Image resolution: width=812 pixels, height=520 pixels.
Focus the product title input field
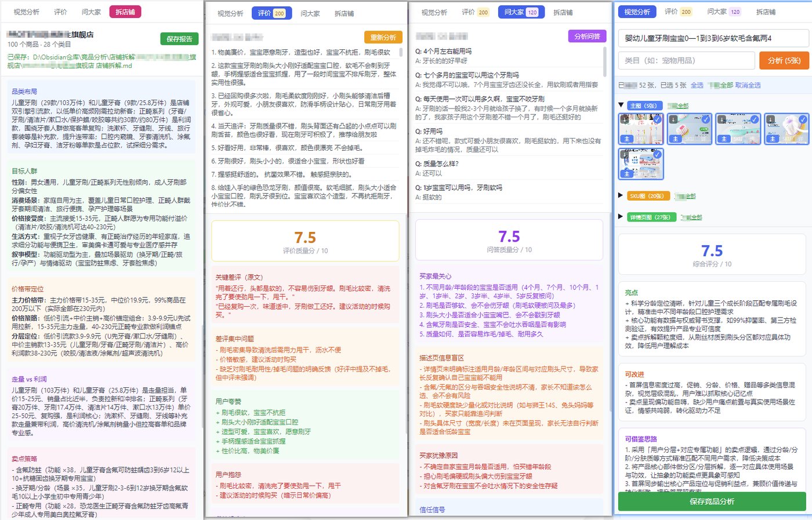pos(713,38)
